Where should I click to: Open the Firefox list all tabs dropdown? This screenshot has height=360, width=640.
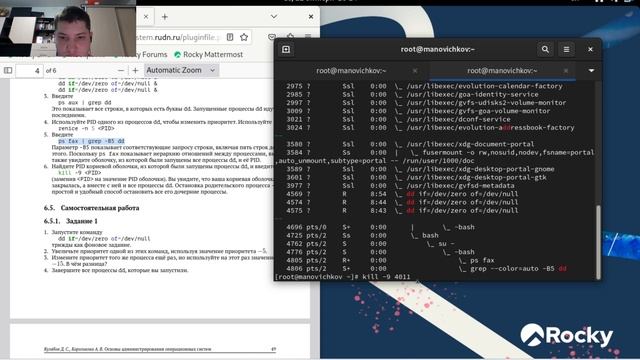point(274,17)
